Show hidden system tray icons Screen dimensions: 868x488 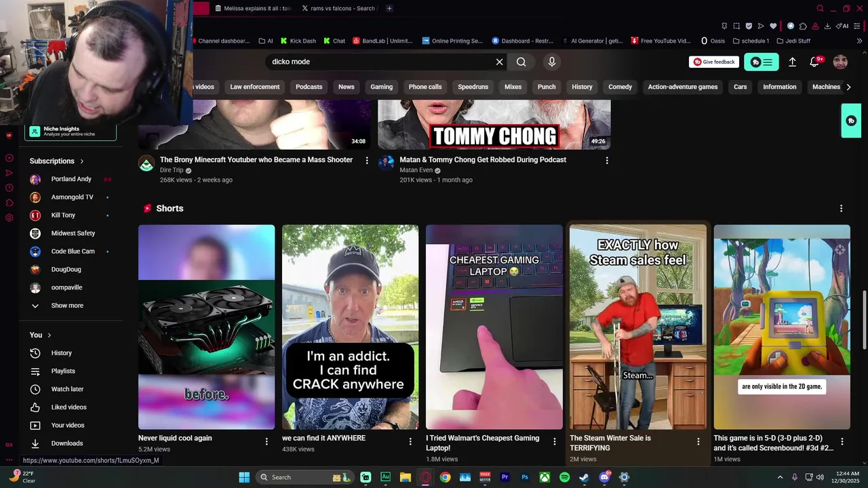pyautogui.click(x=780, y=477)
